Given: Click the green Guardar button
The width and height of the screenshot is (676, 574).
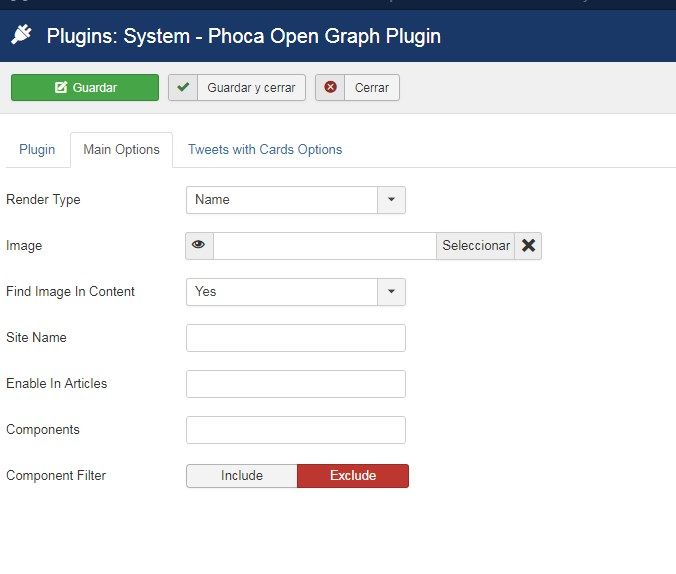Looking at the screenshot, I should [x=85, y=88].
